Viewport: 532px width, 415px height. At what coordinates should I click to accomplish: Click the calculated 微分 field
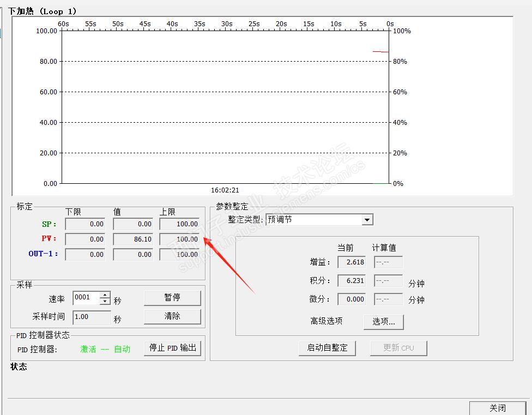[x=389, y=299]
